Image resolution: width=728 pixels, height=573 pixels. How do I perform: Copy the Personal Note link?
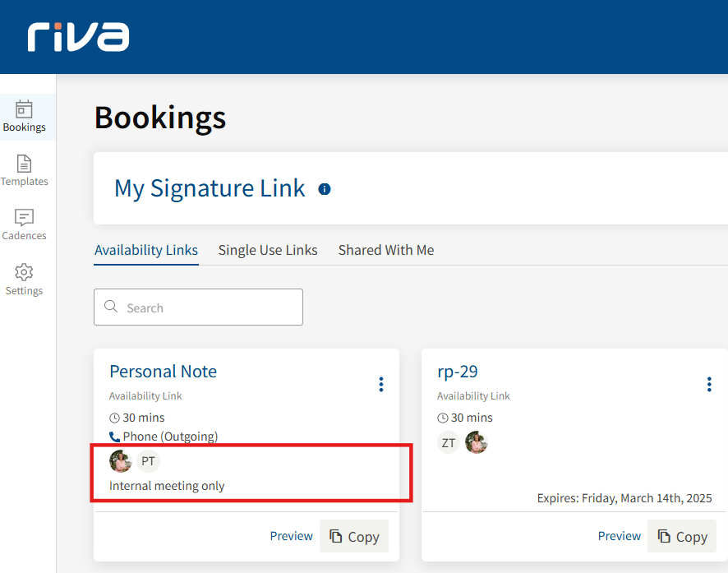(354, 536)
